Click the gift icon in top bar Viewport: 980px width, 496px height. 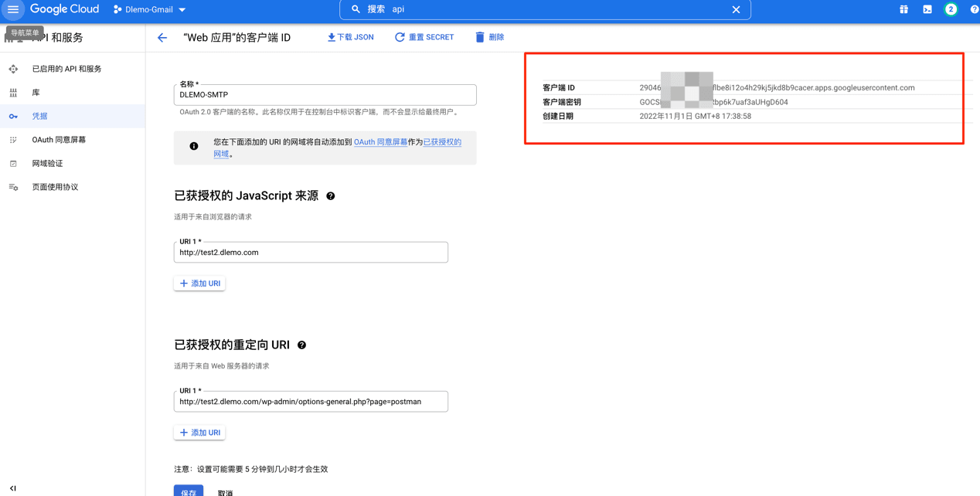pyautogui.click(x=903, y=9)
